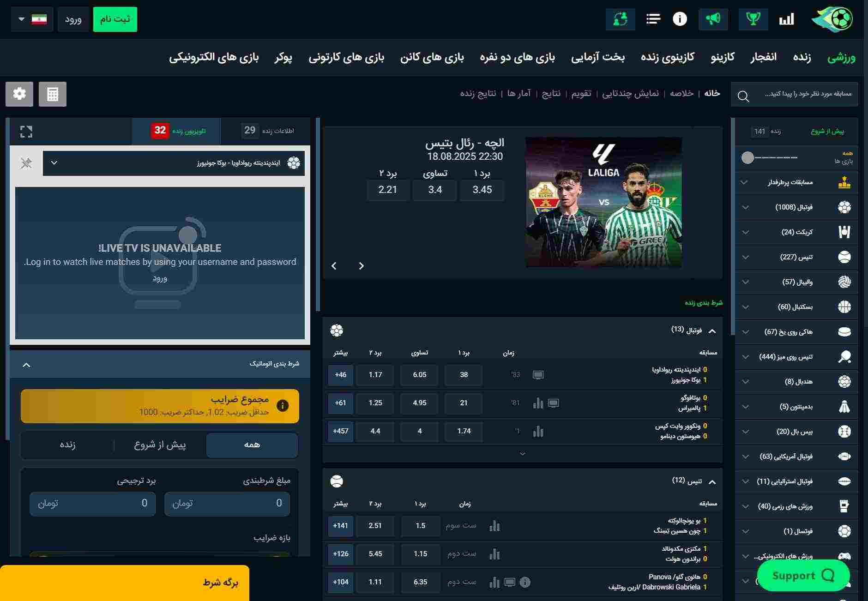Open the megaphone announcements icon
This screenshot has height=601, width=868.
(x=713, y=19)
